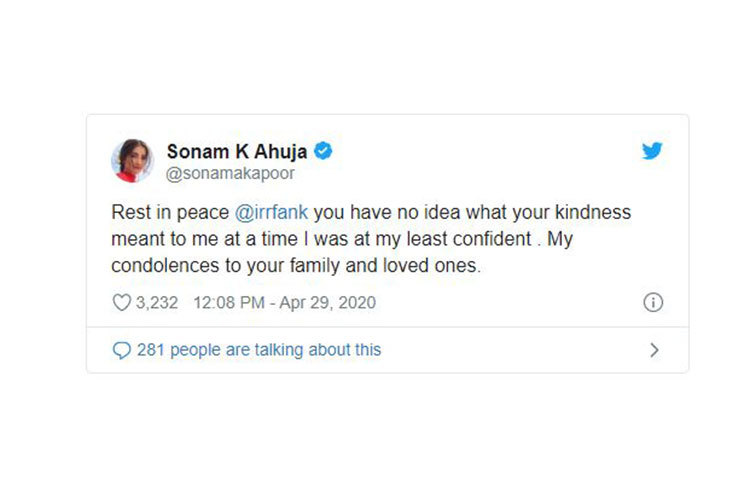This screenshot has height=480, width=750.
Task: Expand conversation with the right chevron arrow
Action: [x=655, y=350]
